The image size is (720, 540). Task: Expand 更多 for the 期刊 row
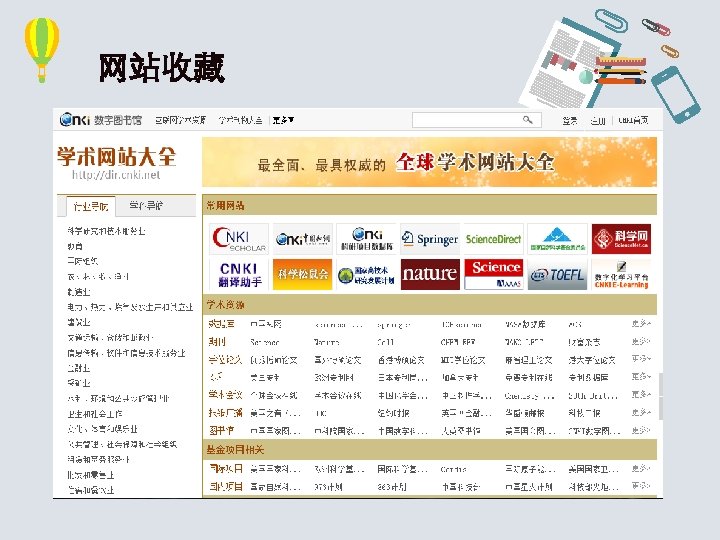coord(641,342)
